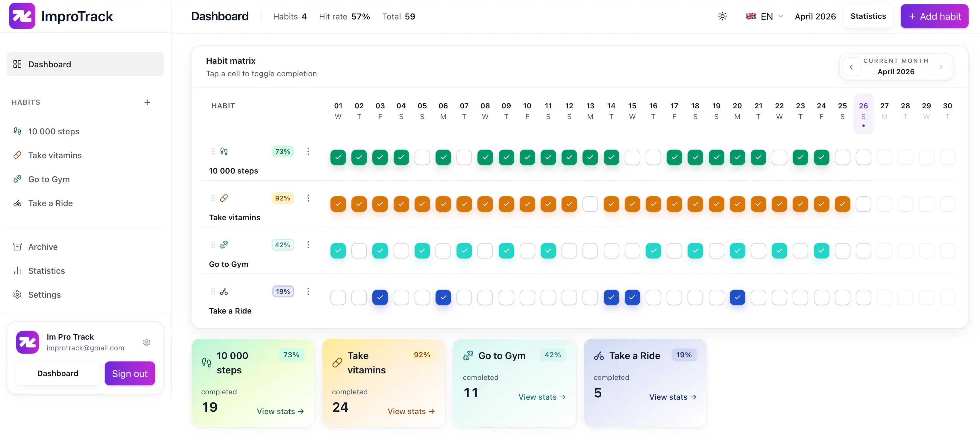
Task: Click the 19% badge in Take a Ride row
Action: point(283,291)
